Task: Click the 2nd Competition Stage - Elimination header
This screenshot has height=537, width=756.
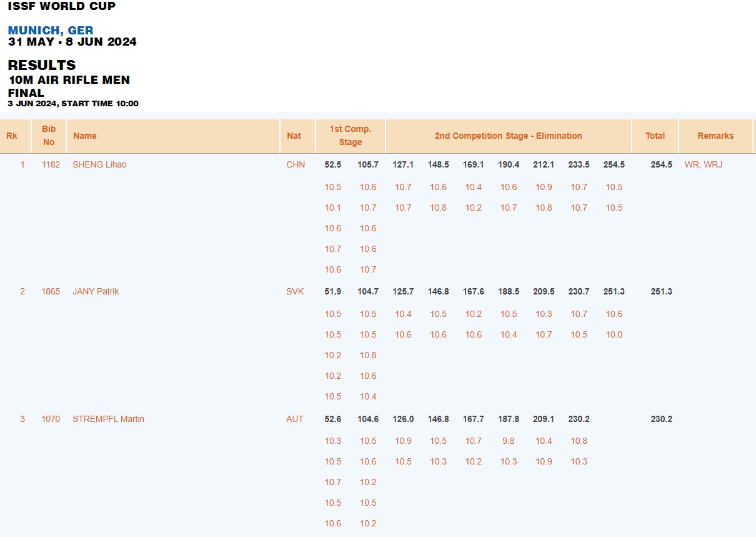Action: click(x=509, y=136)
